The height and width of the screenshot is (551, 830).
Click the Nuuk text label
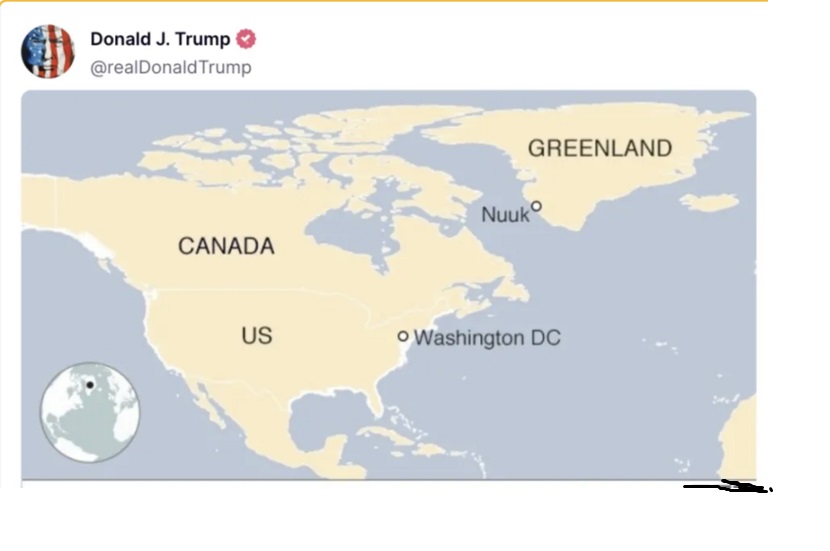504,215
